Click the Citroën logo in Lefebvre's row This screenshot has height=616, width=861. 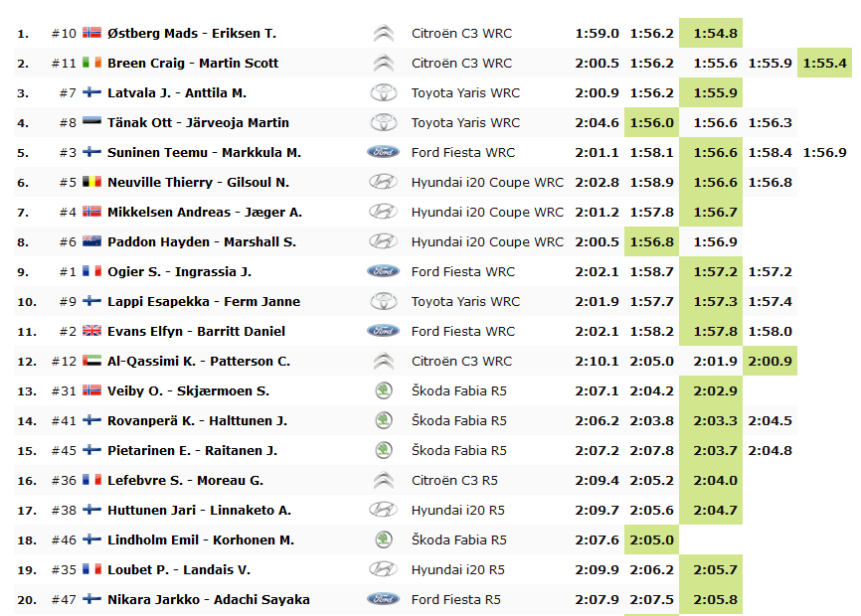coord(383,480)
